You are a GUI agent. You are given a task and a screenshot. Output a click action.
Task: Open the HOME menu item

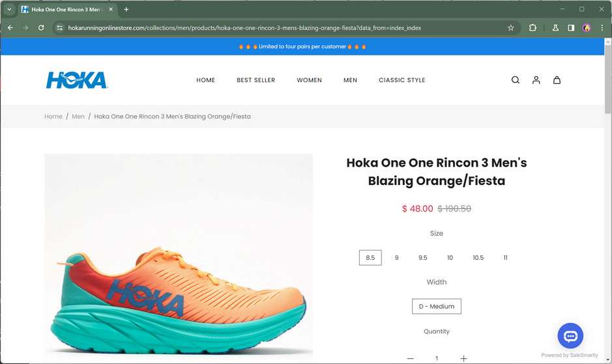(206, 80)
